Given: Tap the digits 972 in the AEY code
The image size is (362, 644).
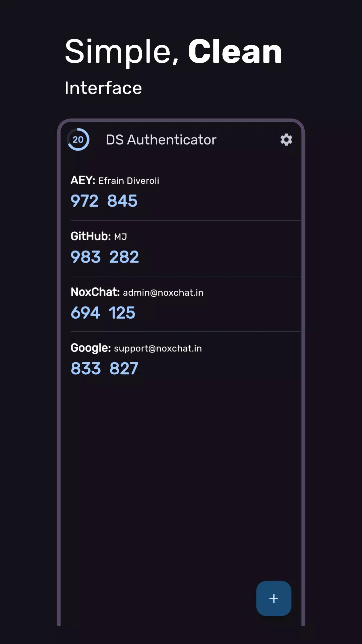Looking at the screenshot, I should click(x=84, y=201).
